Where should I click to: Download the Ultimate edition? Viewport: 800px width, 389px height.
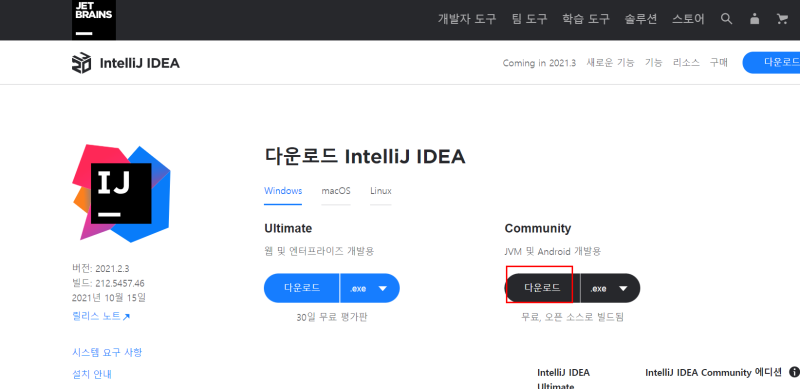click(302, 288)
